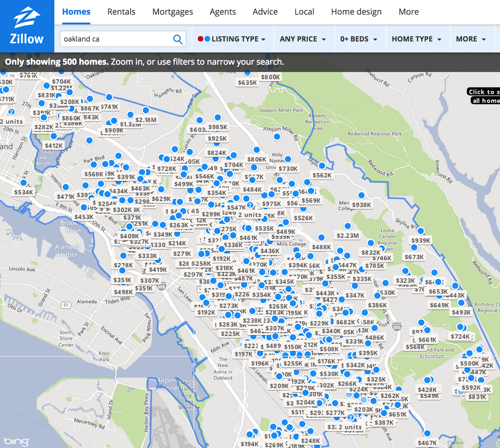Click the $806K price label

point(257,159)
